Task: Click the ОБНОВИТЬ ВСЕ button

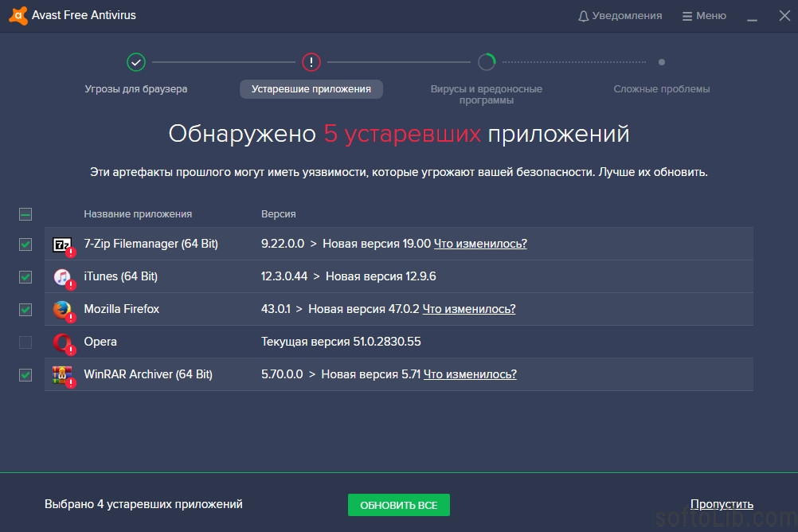Action: tap(399, 505)
